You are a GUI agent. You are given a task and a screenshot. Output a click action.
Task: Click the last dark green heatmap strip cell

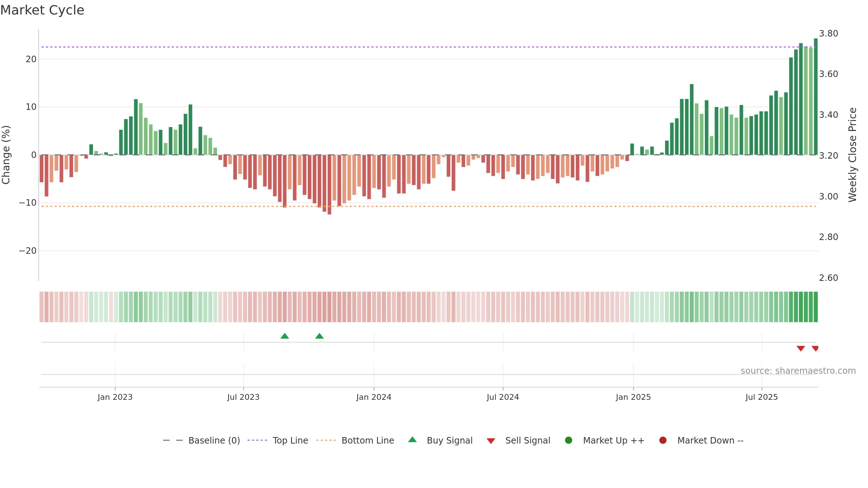point(816,307)
